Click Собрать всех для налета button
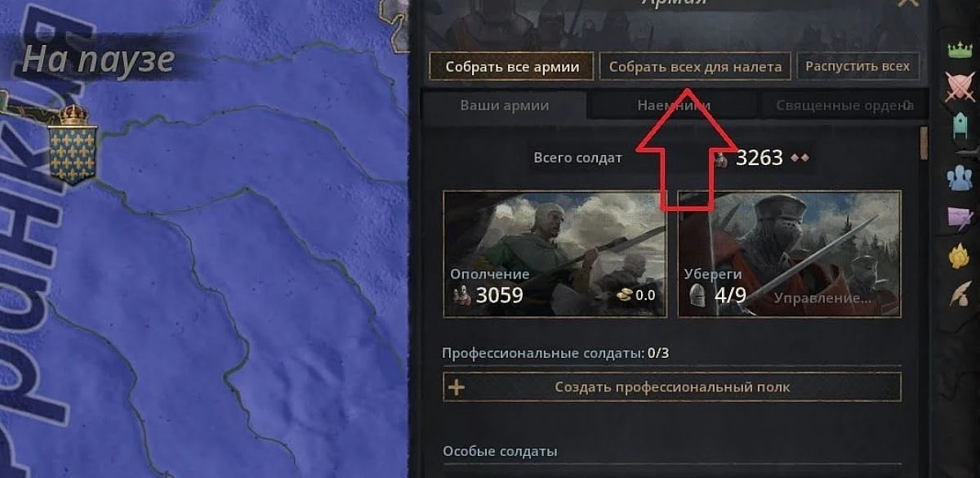This screenshot has height=478, width=980. (x=695, y=67)
